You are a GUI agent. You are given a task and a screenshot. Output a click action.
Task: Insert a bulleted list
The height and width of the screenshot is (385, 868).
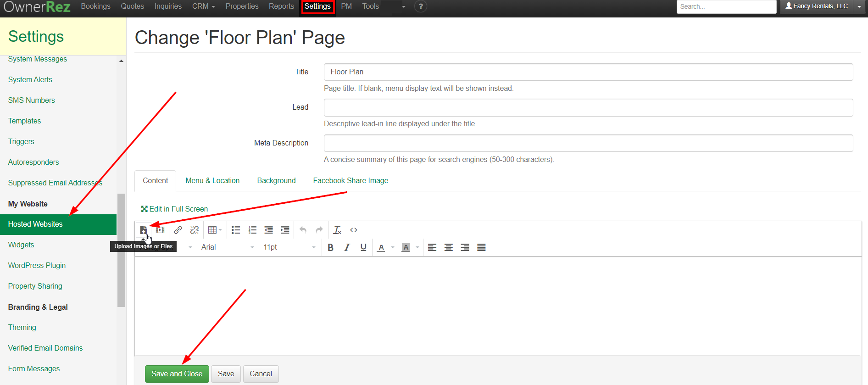tap(236, 230)
